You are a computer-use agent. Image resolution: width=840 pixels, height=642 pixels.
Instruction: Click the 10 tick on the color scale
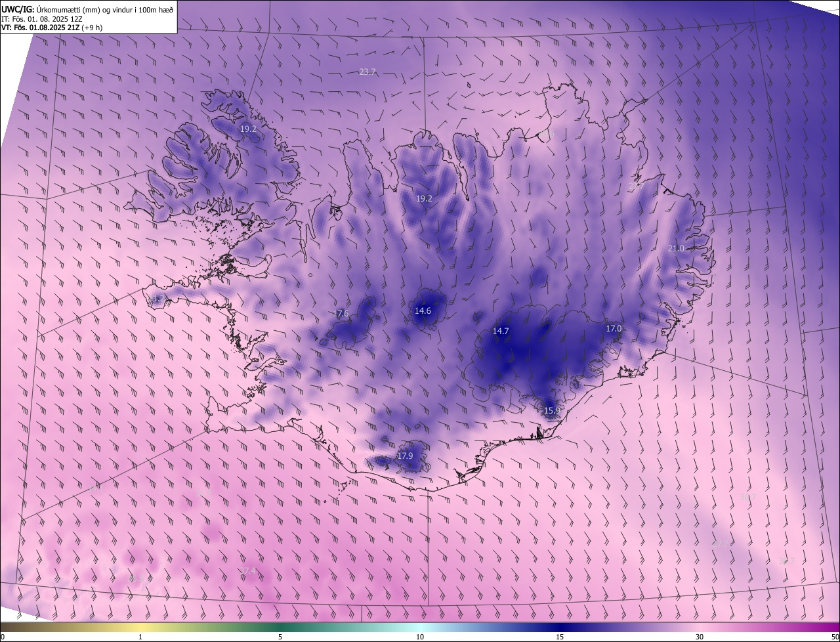point(420,637)
